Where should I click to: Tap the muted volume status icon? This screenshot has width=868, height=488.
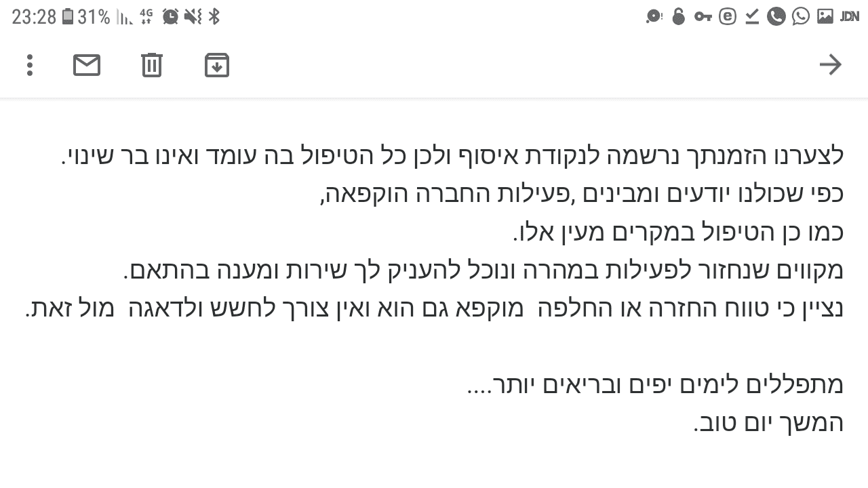193,16
